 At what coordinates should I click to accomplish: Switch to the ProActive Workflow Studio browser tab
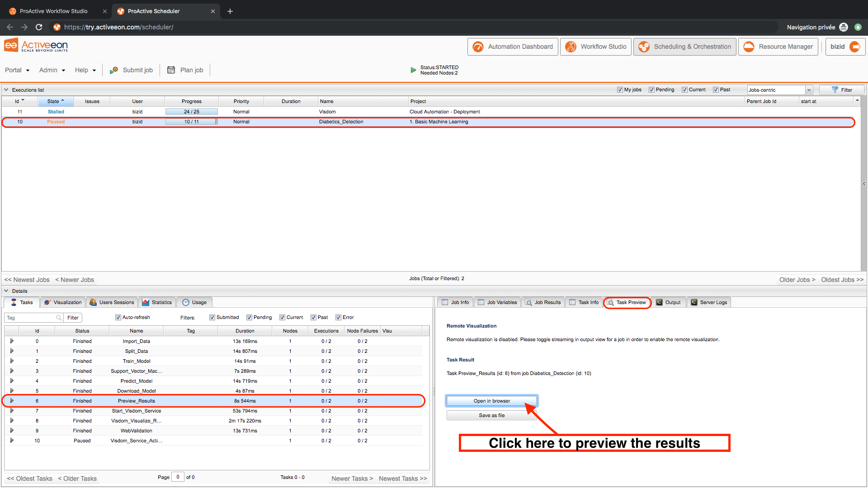coord(54,11)
